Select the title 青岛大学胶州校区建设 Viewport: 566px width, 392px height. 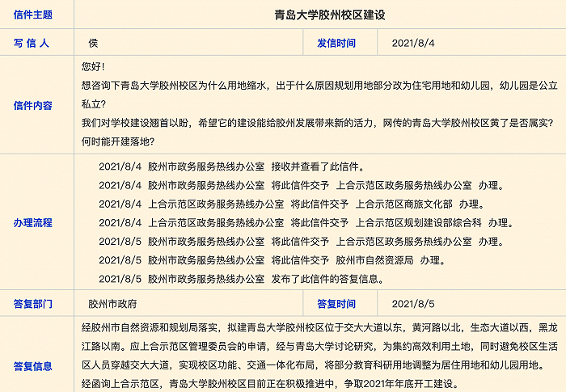coord(330,15)
